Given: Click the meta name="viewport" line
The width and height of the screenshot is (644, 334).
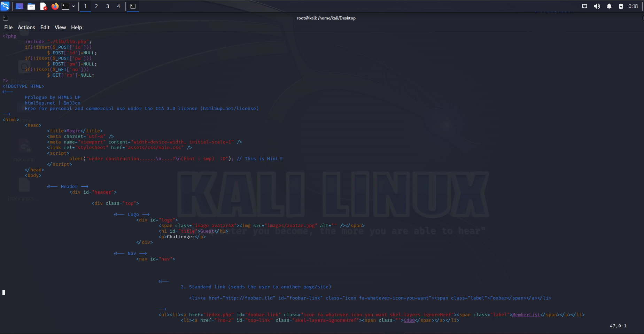Looking at the screenshot, I should pos(145,142).
